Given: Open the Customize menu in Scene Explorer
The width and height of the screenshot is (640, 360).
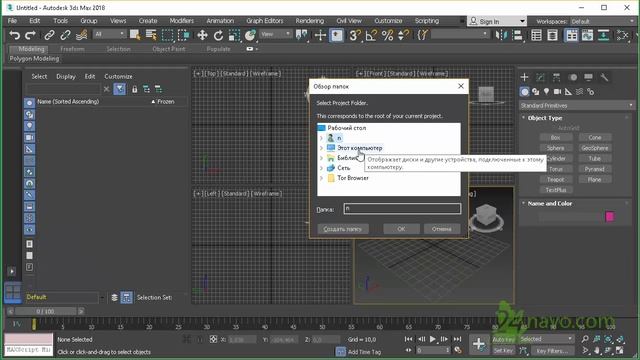Looking at the screenshot, I should pos(118,76).
